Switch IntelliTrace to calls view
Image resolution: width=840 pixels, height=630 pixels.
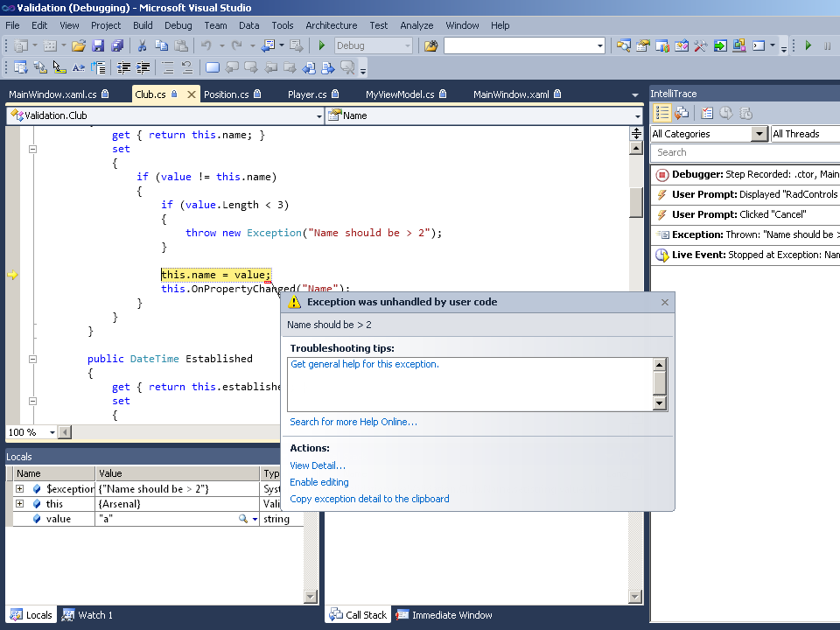(x=682, y=113)
